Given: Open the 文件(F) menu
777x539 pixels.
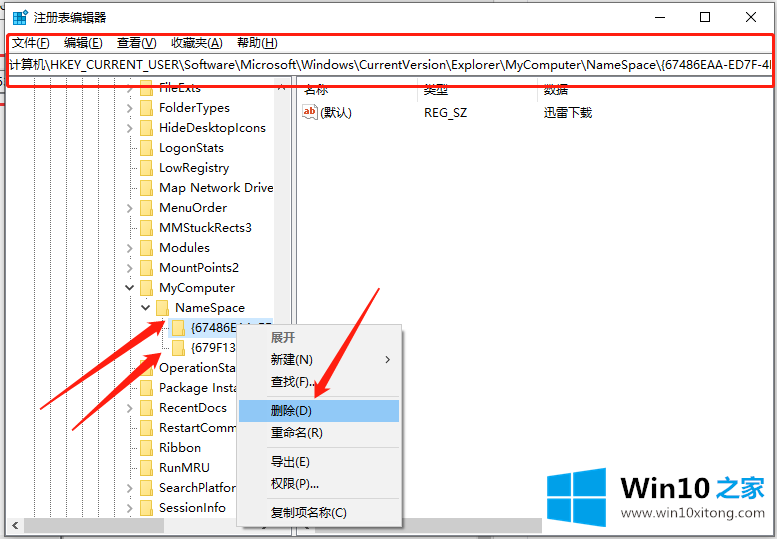Looking at the screenshot, I should tap(31, 43).
